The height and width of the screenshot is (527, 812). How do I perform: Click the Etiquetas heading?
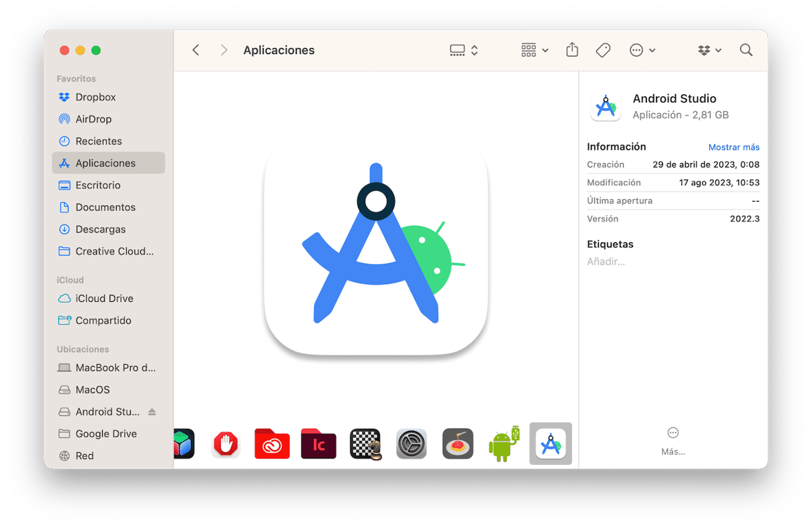coord(610,244)
